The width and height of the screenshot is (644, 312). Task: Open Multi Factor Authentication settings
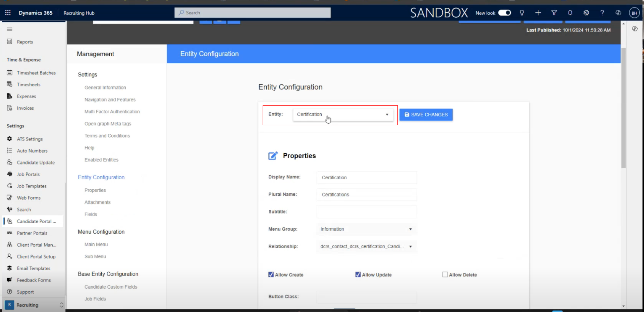pyautogui.click(x=112, y=112)
